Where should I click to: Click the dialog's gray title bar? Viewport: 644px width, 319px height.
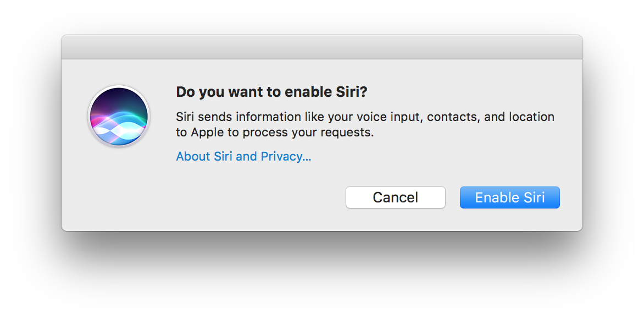click(321, 47)
